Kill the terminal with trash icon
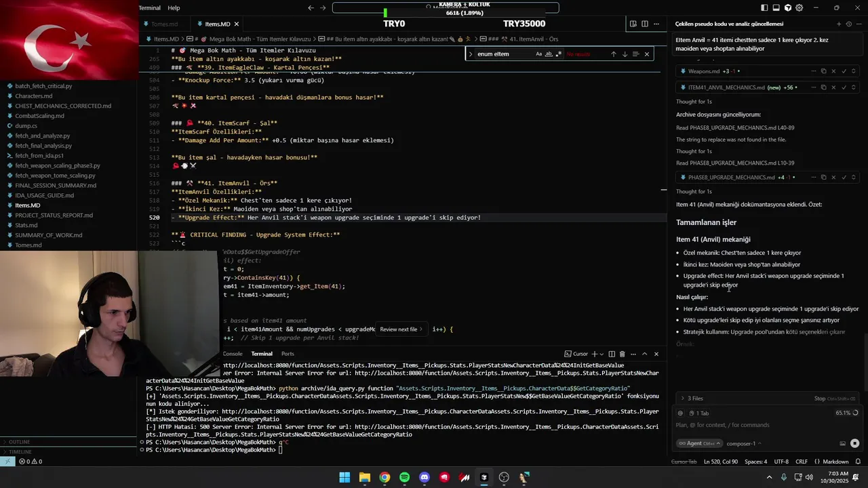The width and height of the screenshot is (868, 488). (x=623, y=354)
